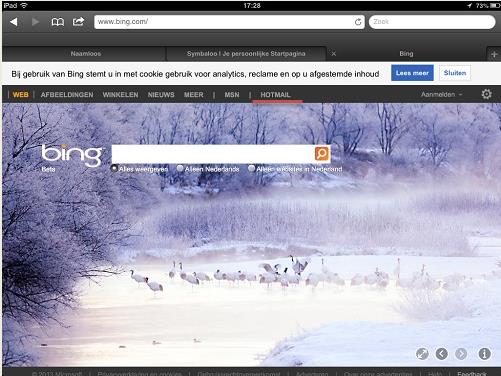Dismiss cookie notice with Sluiten
This screenshot has width=501, height=376.
[455, 73]
